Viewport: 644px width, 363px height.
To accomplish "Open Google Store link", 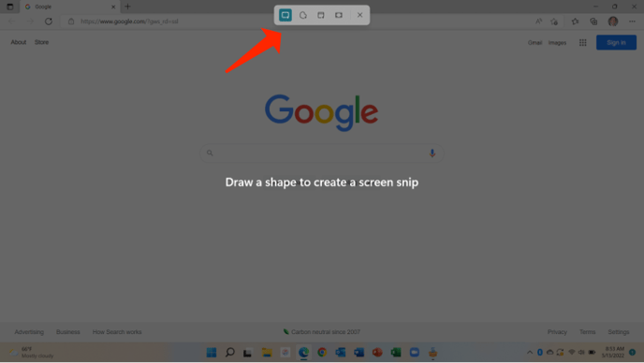I will click(41, 42).
